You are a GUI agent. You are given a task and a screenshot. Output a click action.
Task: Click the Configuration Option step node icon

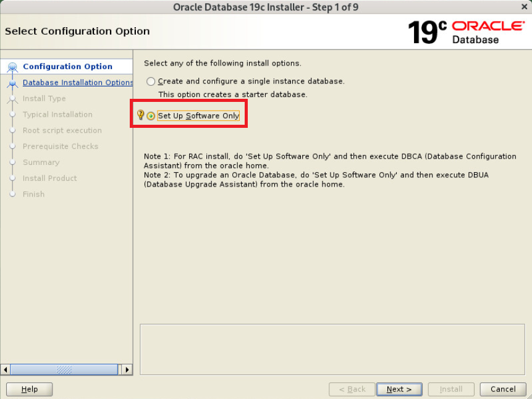click(x=12, y=67)
